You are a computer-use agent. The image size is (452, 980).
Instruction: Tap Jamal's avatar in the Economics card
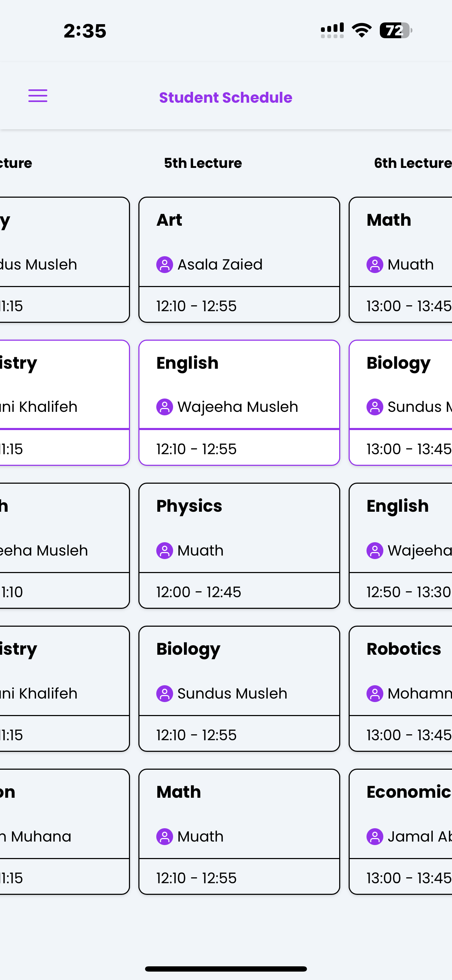click(374, 837)
